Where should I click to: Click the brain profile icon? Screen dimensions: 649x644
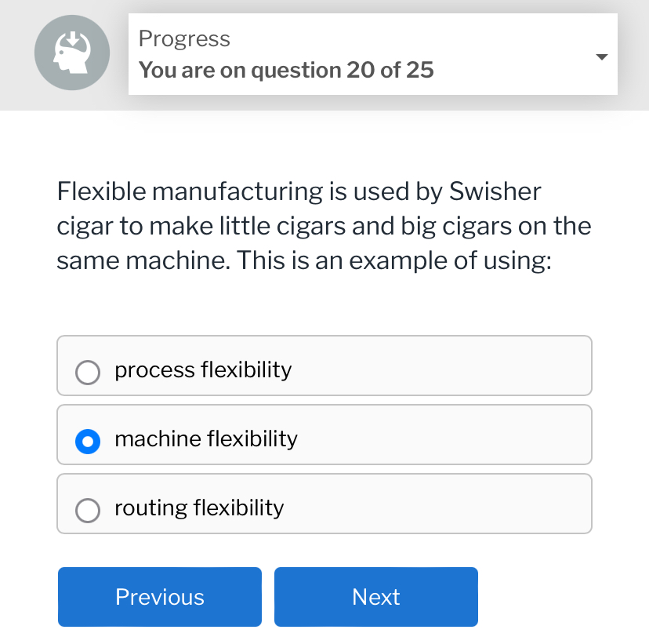71,52
